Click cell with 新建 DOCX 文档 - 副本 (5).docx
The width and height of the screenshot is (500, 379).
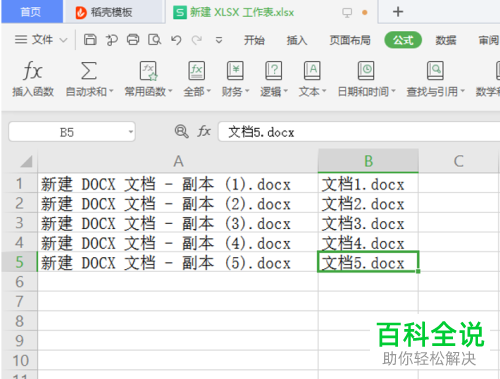click(178, 262)
